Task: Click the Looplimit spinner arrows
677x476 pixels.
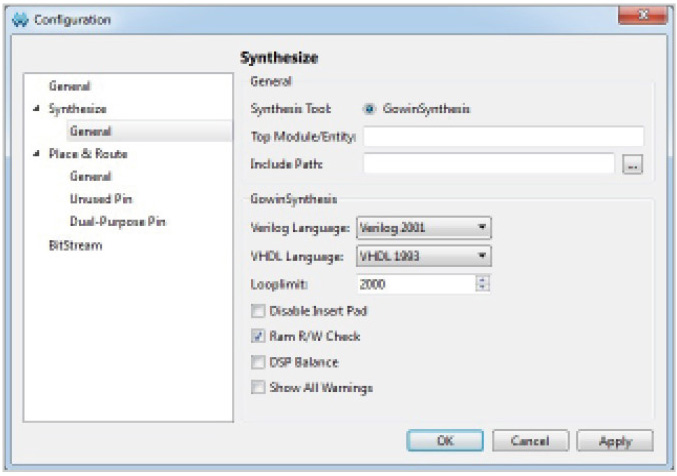Action: click(482, 284)
